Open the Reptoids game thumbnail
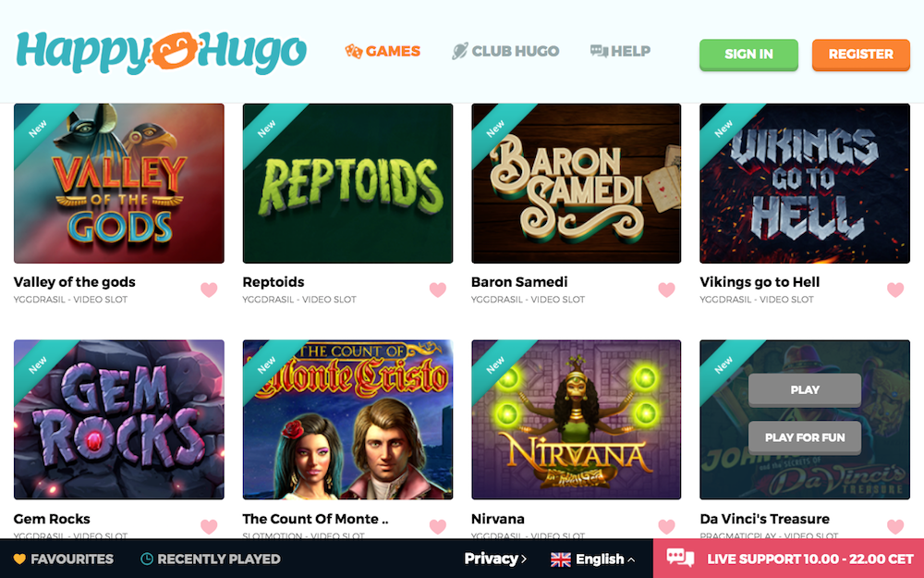Viewport: 924px width, 578px height. click(347, 183)
